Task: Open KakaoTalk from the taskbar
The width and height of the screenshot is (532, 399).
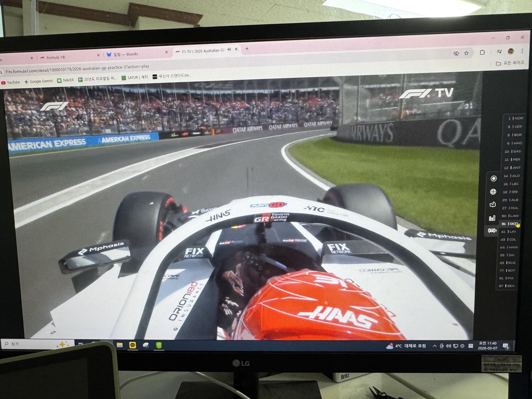Action: 132,345
